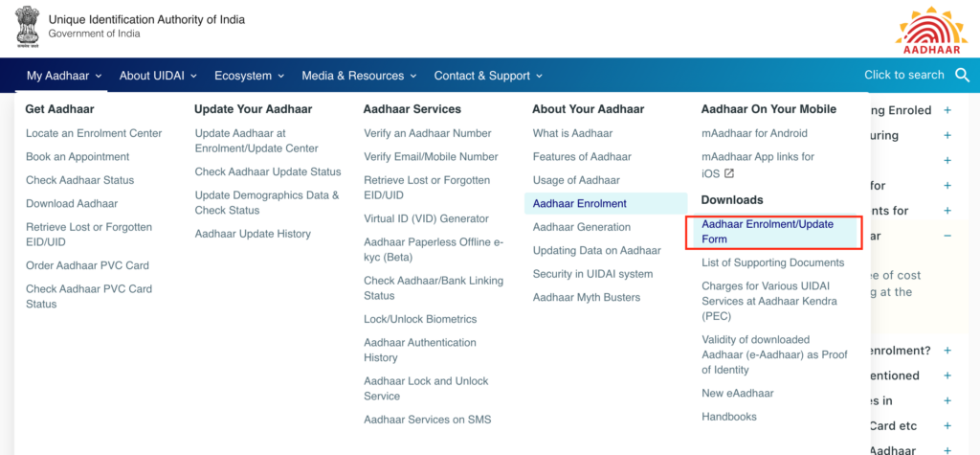Open Retrieve Lost or Forgotten EID/UID under Get Aadhaar
This screenshot has width=980, height=455.
click(x=89, y=234)
